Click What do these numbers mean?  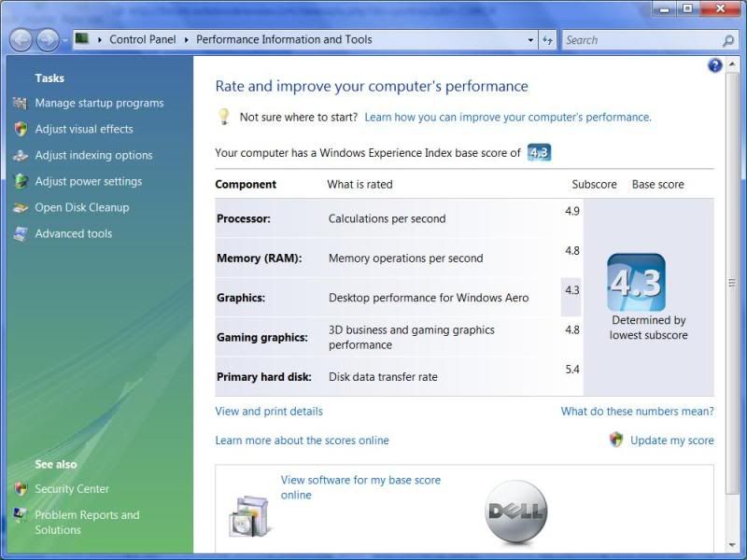(x=638, y=412)
